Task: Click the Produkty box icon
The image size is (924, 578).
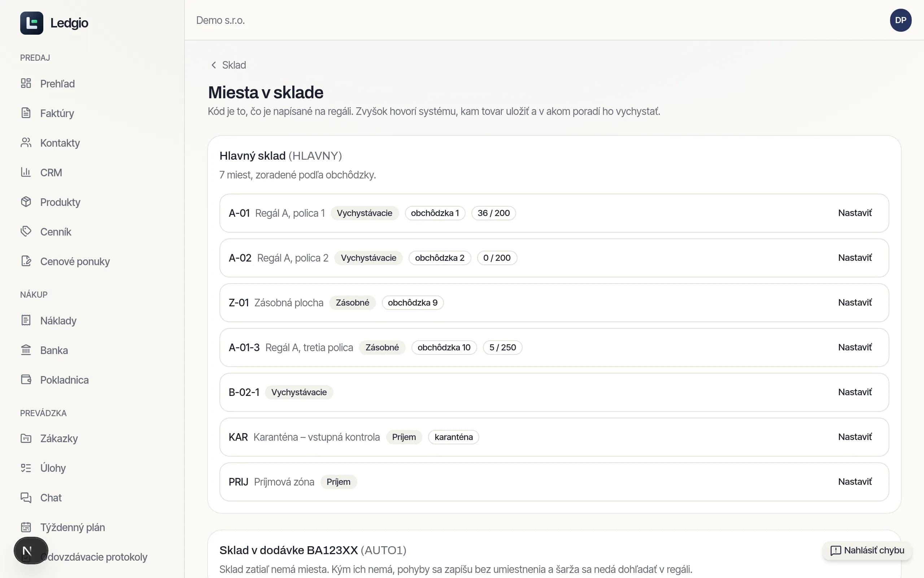Action: [x=26, y=202]
